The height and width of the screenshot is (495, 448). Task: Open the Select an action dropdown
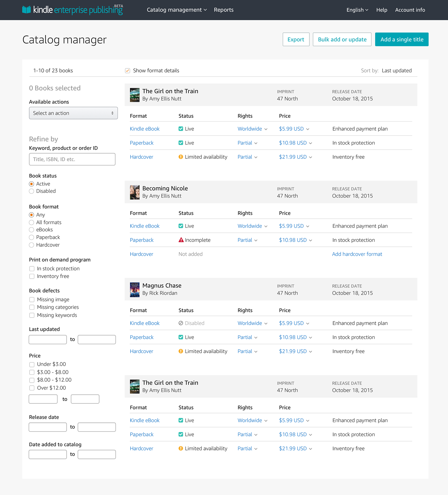[x=73, y=113]
